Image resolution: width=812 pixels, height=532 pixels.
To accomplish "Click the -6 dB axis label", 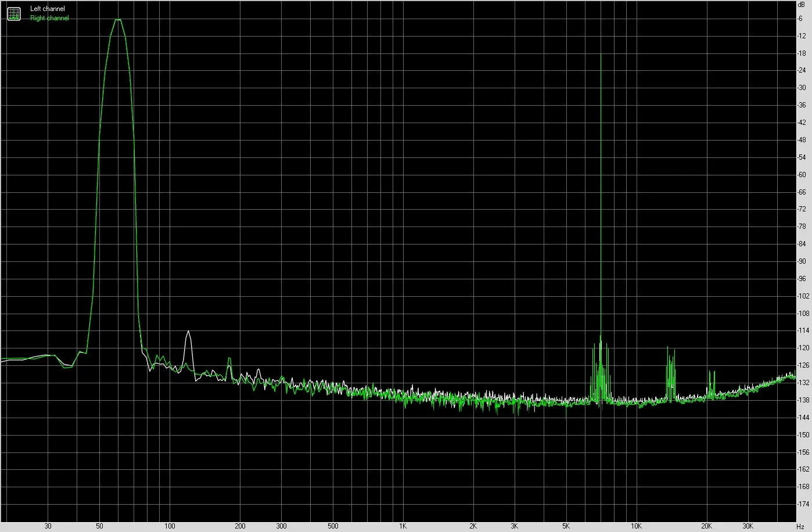I will click(x=801, y=19).
